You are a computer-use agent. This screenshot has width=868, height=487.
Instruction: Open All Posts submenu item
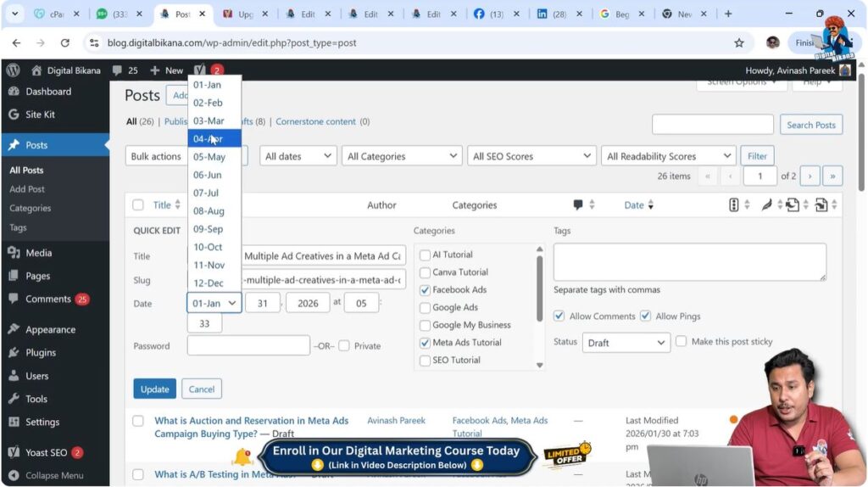26,170
